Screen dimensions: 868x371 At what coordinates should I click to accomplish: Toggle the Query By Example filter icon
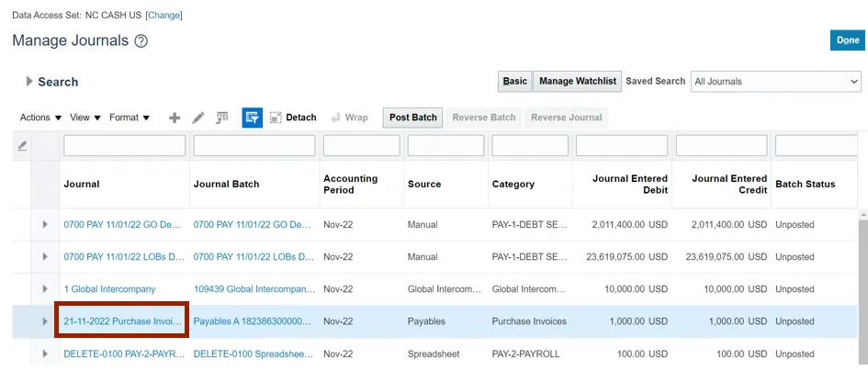[252, 118]
